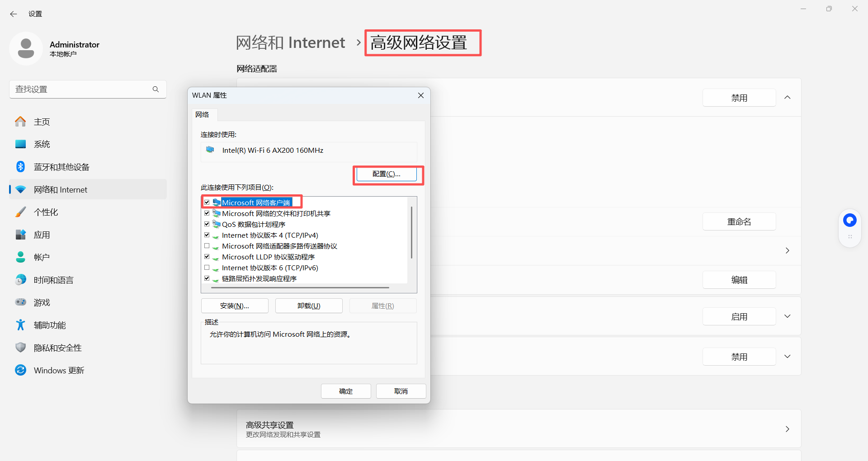Toggle QoS 数据包计划程序 checkbox
The image size is (868, 461).
point(207,224)
